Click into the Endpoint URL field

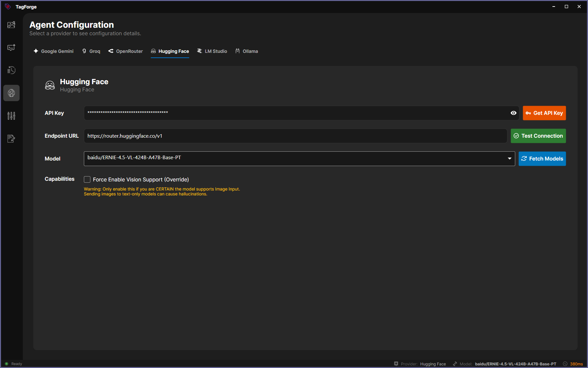coord(295,136)
